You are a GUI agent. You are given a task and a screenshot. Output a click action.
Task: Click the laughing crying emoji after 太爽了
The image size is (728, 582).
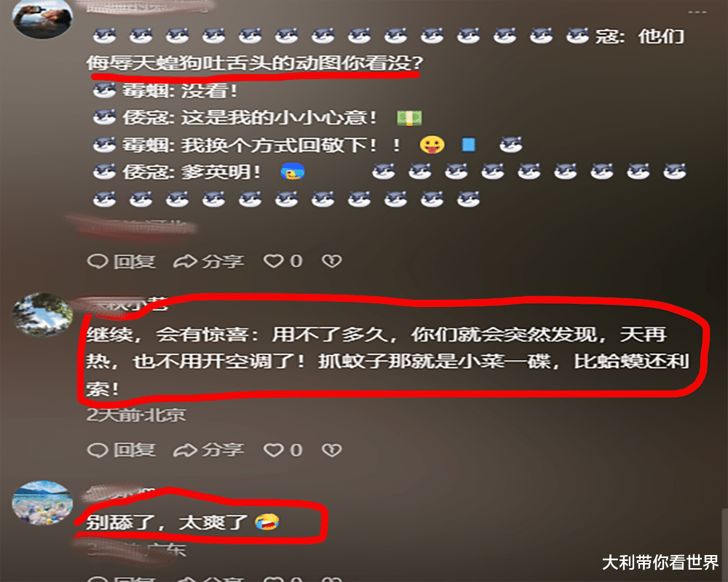click(267, 522)
